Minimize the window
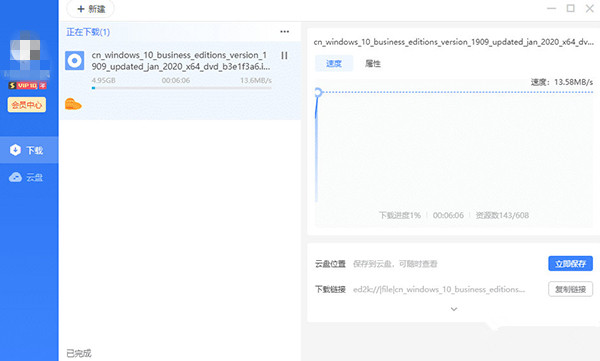The width and height of the screenshot is (600, 361). coord(551,8)
